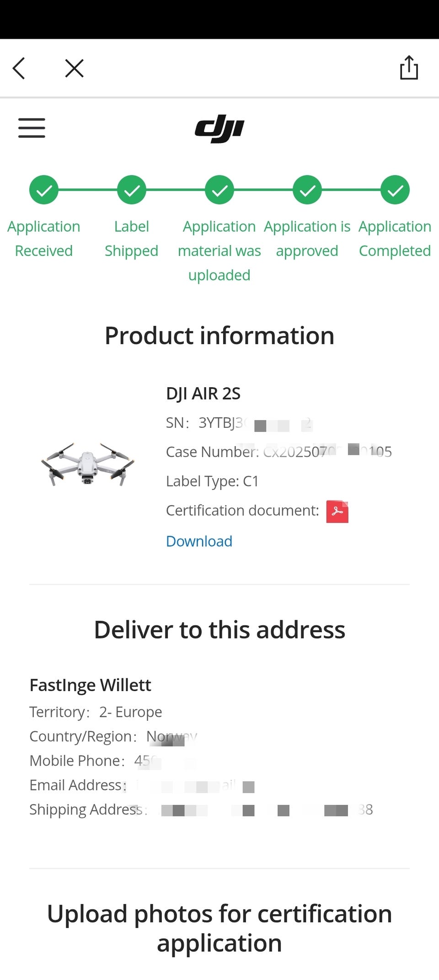
Task: Click Application Received check circle
Action: [x=44, y=190]
